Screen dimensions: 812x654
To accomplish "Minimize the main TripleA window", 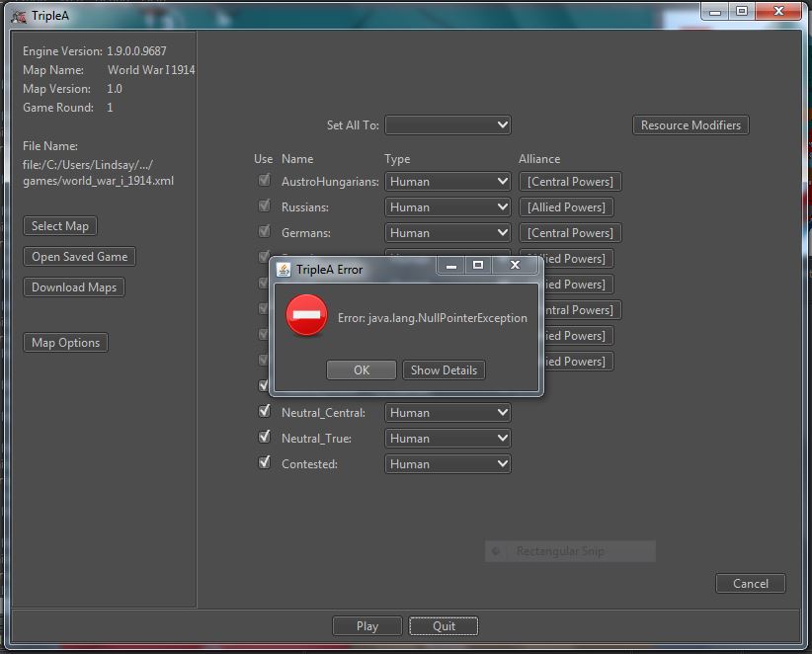I will pyautogui.click(x=715, y=11).
